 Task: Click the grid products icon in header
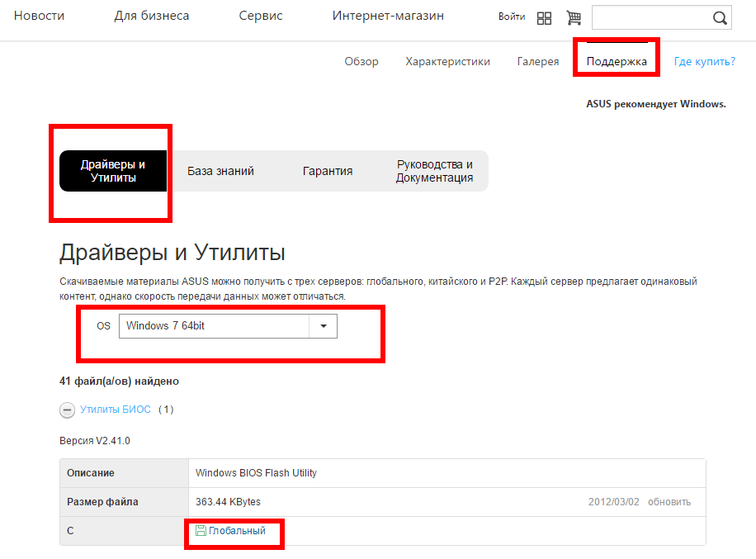[x=544, y=18]
